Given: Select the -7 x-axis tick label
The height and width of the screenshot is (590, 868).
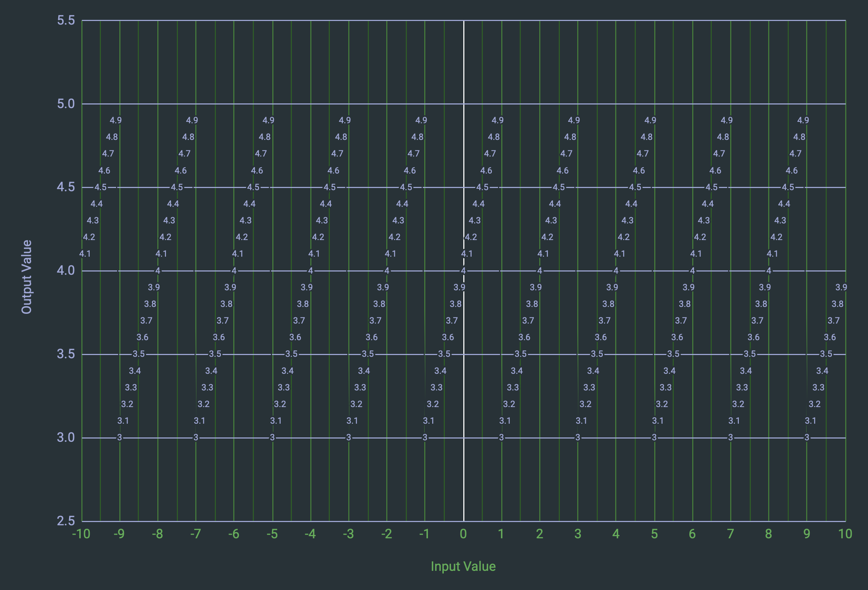Looking at the screenshot, I should [195, 534].
